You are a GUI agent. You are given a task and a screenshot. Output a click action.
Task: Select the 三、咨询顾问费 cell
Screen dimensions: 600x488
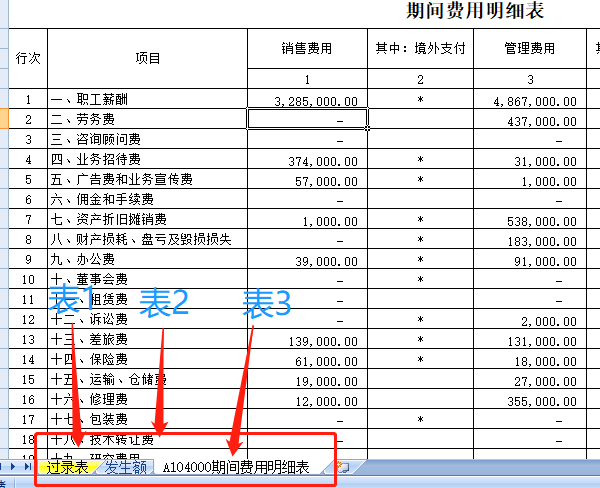[147, 139]
